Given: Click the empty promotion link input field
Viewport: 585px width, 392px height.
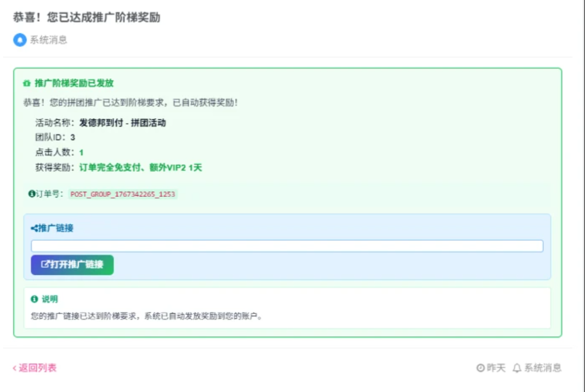Looking at the screenshot, I should coord(287,245).
